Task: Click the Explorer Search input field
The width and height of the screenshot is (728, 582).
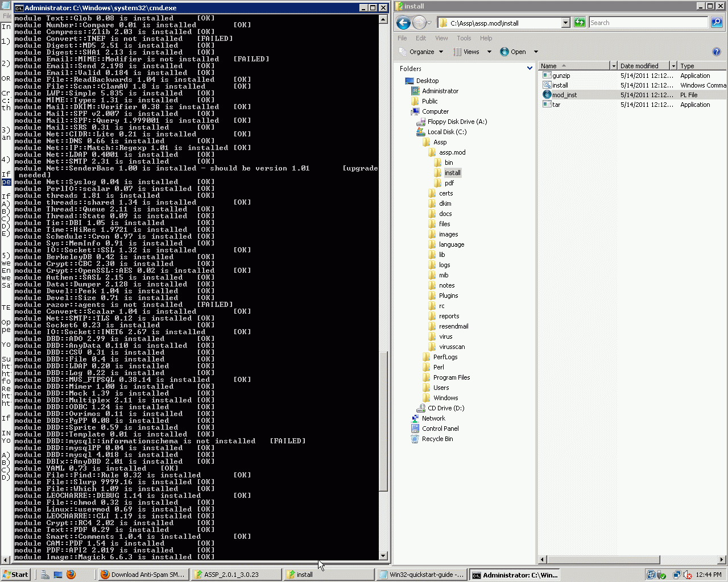Action: (648, 23)
